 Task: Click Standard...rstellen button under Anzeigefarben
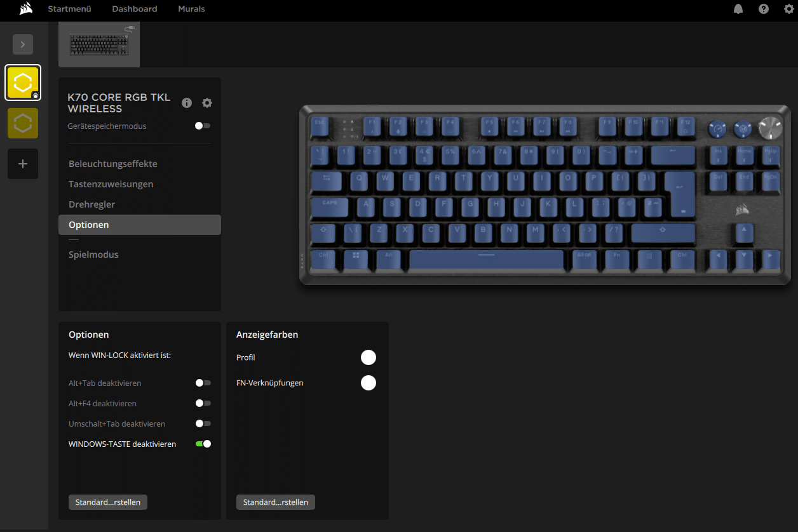pos(276,502)
